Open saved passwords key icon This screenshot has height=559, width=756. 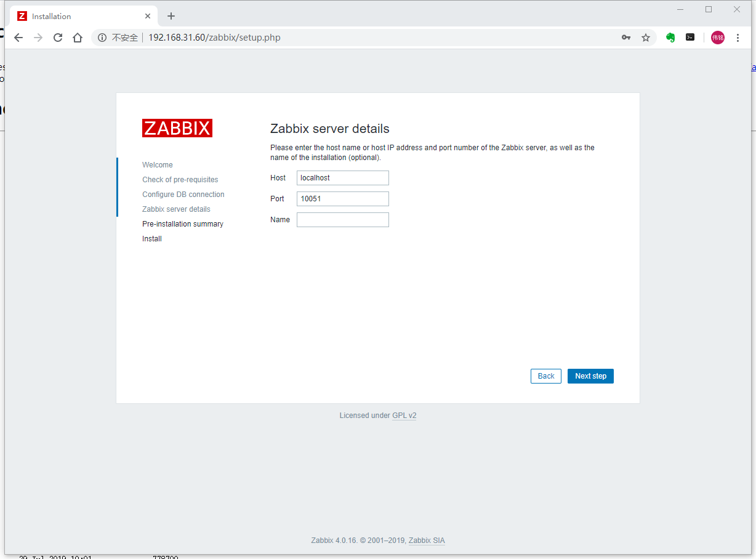click(626, 38)
